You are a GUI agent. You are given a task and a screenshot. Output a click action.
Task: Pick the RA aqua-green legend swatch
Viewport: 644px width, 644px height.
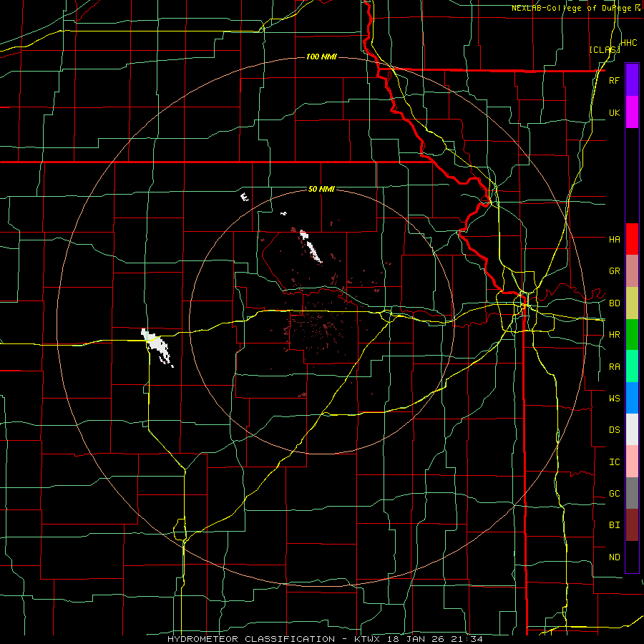(632, 366)
